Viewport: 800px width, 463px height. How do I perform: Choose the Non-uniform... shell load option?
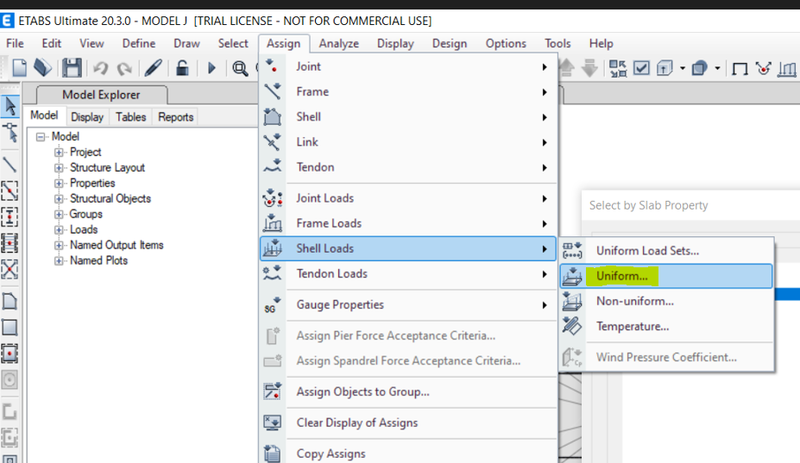click(666, 301)
